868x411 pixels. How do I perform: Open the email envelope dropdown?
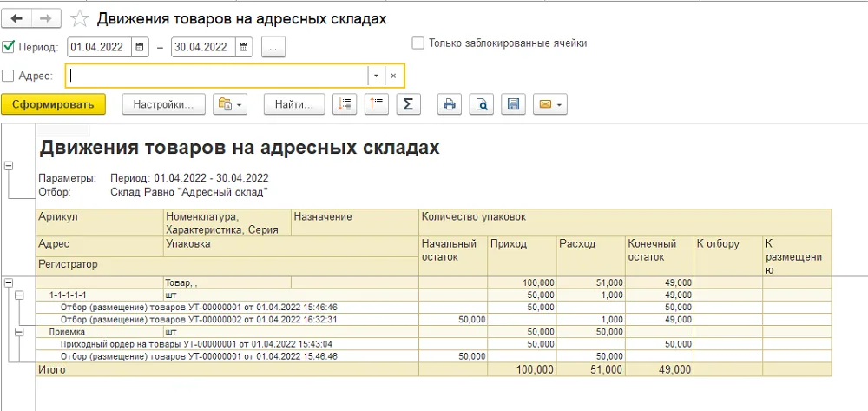[x=549, y=104]
